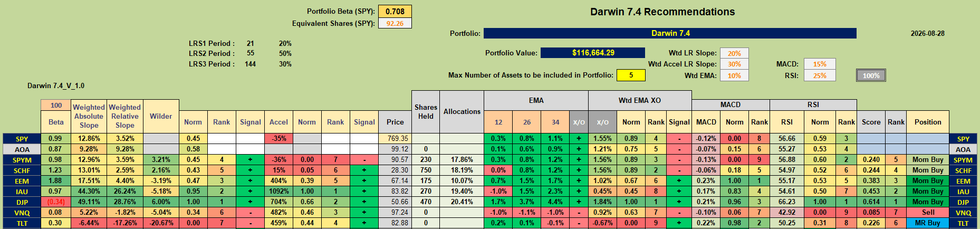Click the SPY price 769.35 cell
Viewport: 980px width, 229px height.
(395, 139)
